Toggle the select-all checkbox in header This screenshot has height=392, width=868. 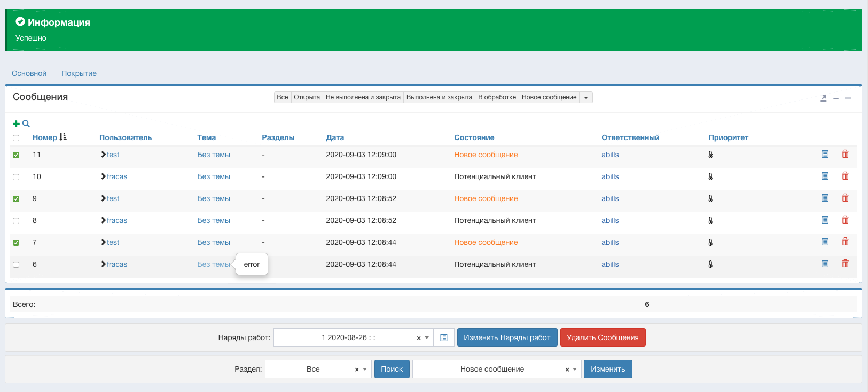pyautogui.click(x=16, y=138)
